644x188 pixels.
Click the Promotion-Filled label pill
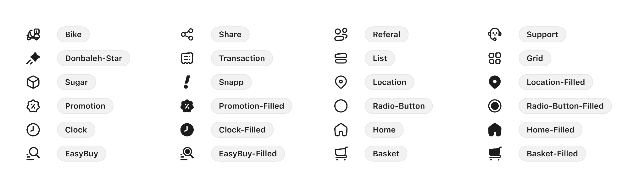tap(251, 106)
